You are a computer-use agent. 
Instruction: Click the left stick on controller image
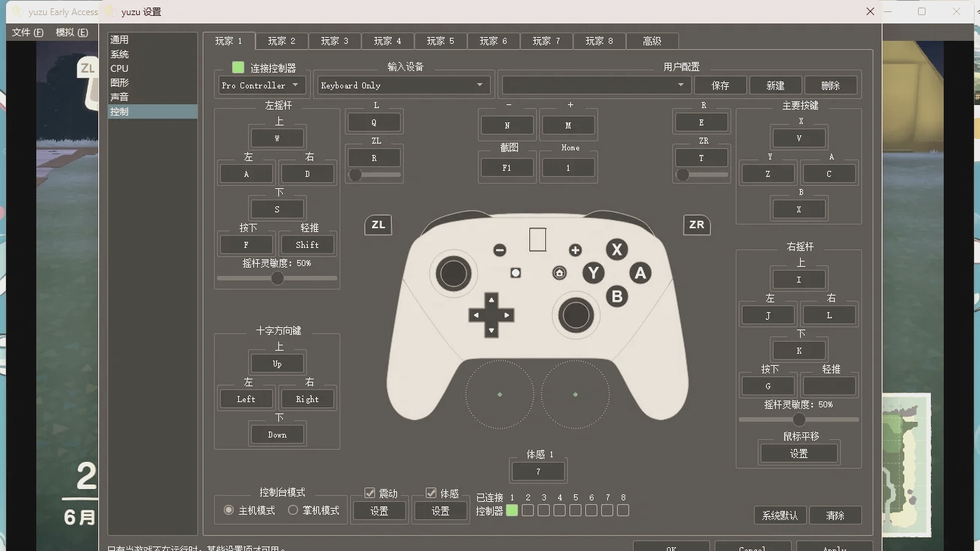tap(454, 274)
